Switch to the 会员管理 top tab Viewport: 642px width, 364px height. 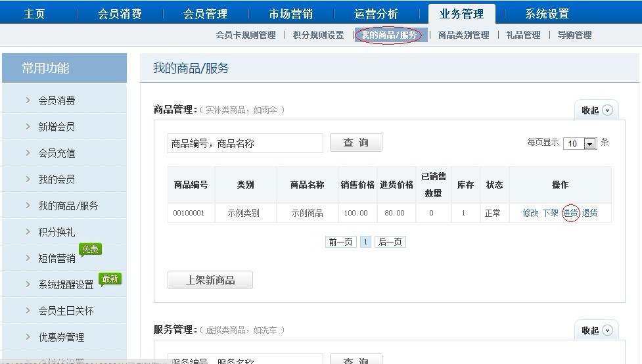[205, 14]
